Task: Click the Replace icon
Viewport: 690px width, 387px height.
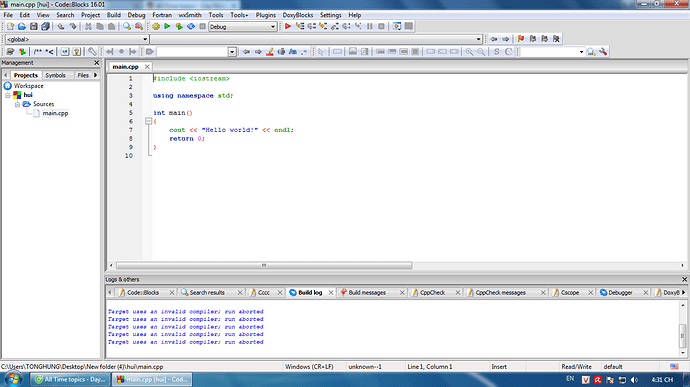Action: [139, 27]
